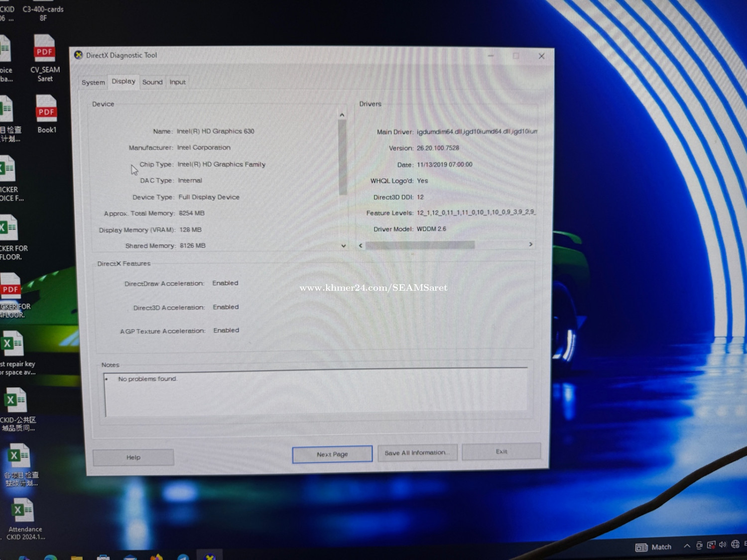Click the DirectX Diagnostic Tool title icon
Image resolution: width=747 pixels, height=560 pixels.
pyautogui.click(x=79, y=55)
